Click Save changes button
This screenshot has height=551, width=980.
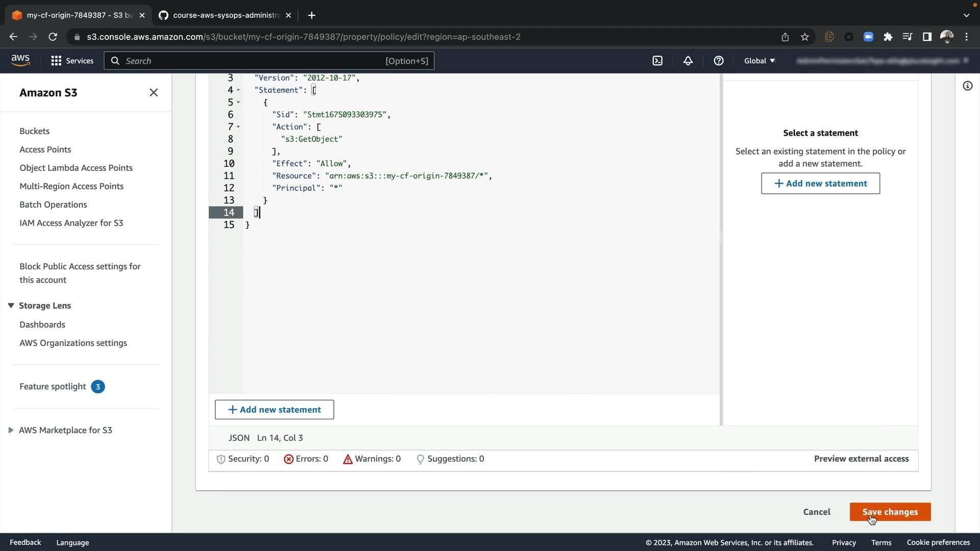click(x=890, y=512)
